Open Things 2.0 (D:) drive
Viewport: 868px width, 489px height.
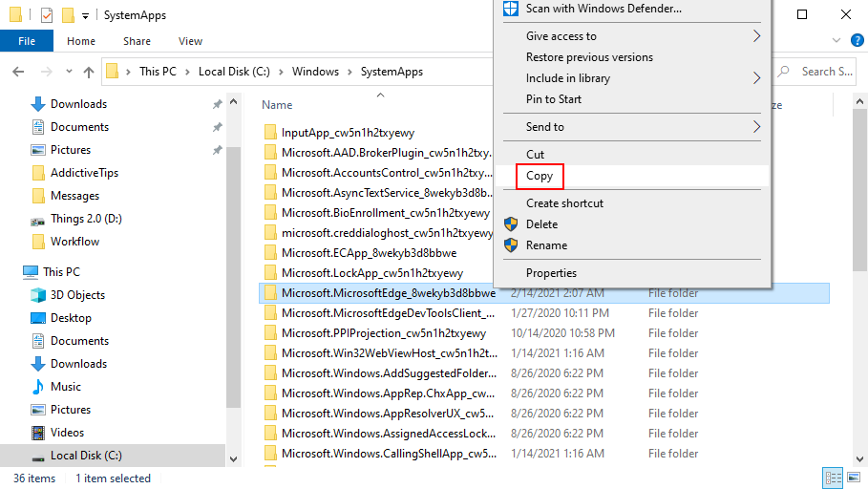86,219
